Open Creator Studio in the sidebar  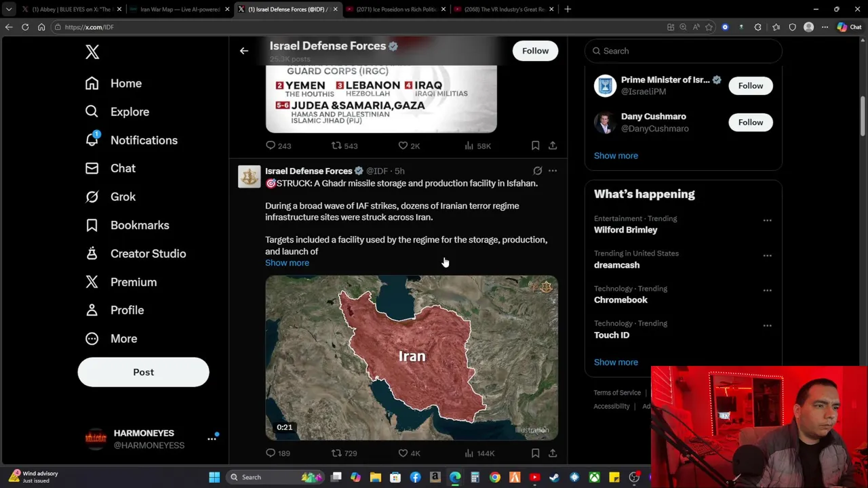(135, 253)
